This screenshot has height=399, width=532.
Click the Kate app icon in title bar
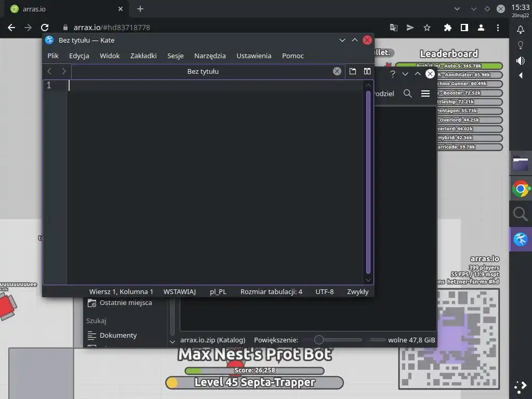49,40
